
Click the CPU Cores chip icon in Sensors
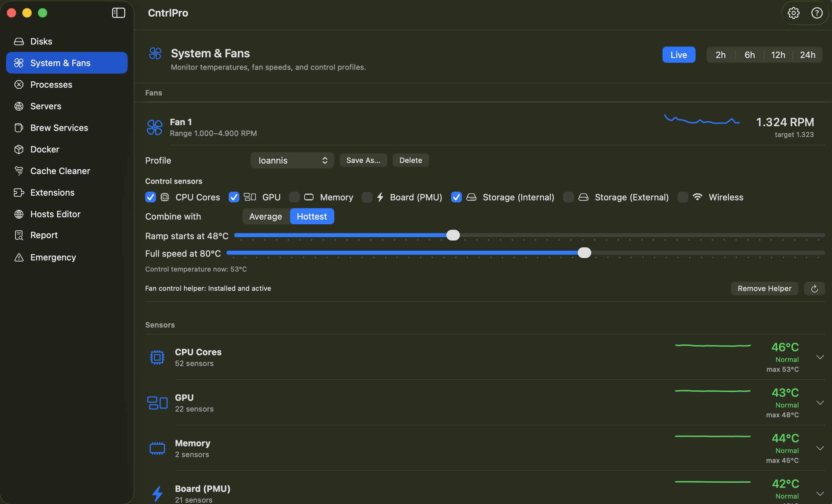pos(157,357)
